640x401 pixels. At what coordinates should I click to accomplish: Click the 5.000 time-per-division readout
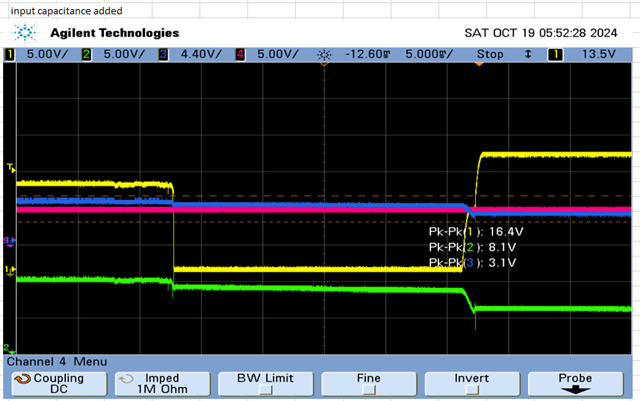point(429,54)
